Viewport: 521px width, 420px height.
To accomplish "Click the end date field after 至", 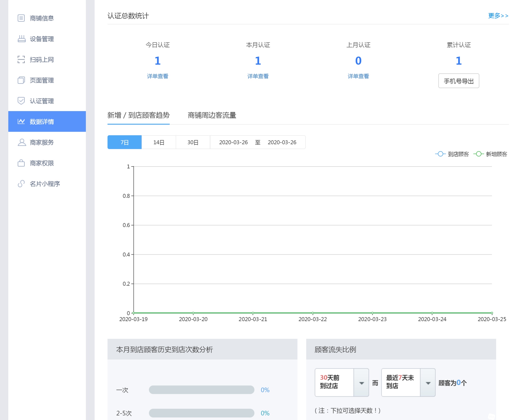I will (282, 142).
